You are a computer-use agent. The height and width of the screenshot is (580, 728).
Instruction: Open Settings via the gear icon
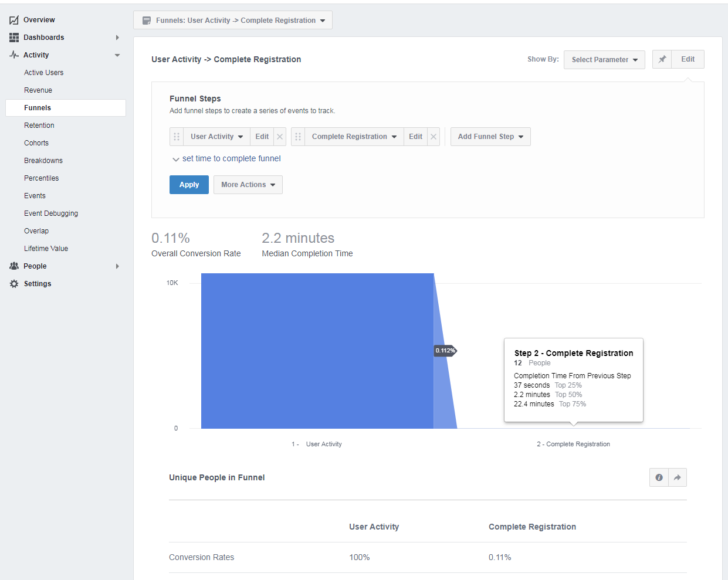coord(13,283)
